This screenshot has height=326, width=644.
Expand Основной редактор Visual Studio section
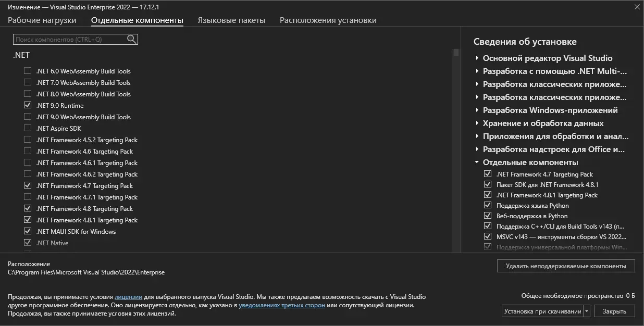(x=477, y=58)
